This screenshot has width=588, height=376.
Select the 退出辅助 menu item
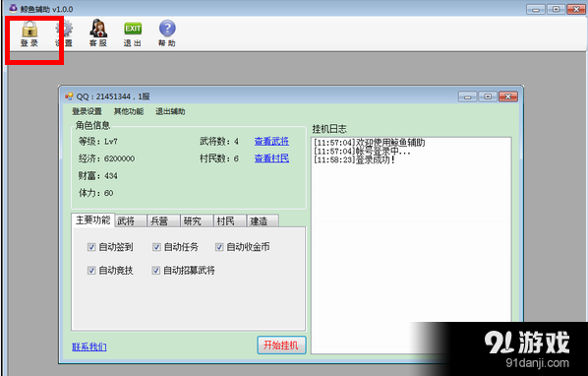tap(170, 111)
